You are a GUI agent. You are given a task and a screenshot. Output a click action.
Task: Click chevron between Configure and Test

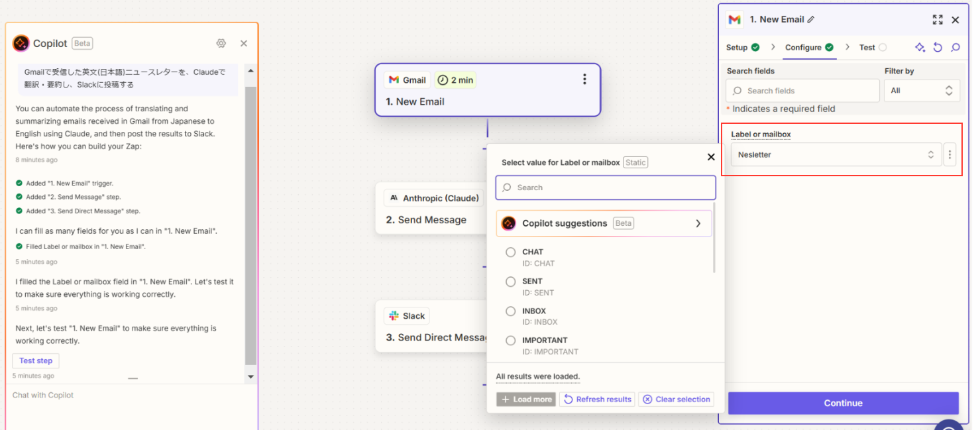click(x=847, y=47)
